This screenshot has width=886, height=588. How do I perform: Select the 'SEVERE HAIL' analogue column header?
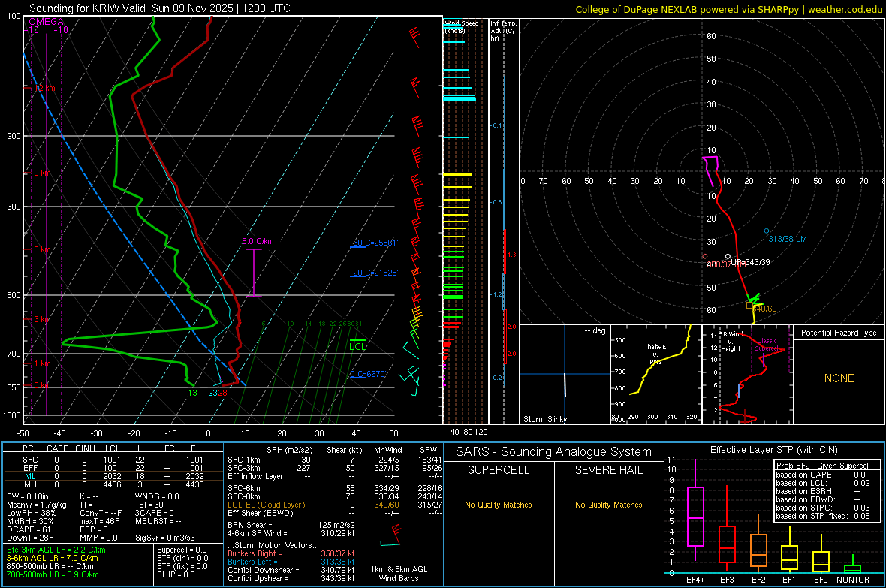click(608, 470)
